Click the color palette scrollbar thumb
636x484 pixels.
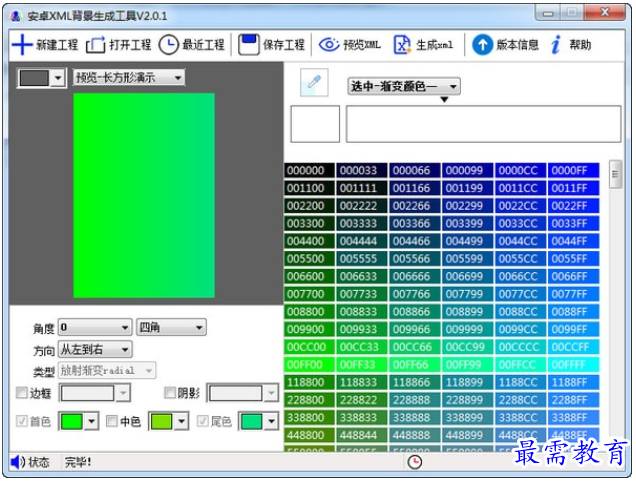[615, 174]
